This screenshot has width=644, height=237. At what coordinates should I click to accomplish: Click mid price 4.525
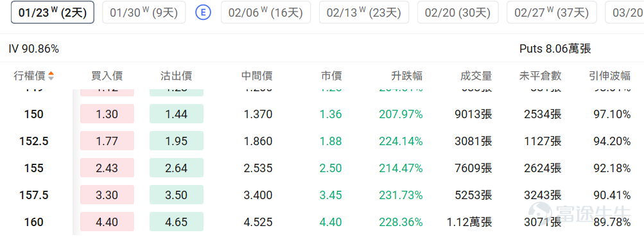tap(258, 222)
